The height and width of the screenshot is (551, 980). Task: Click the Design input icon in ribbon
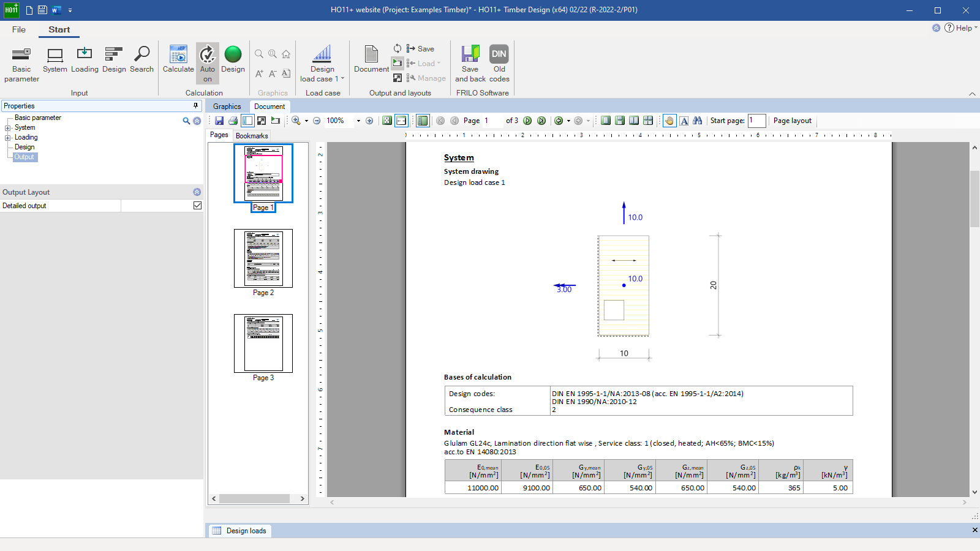tap(114, 60)
